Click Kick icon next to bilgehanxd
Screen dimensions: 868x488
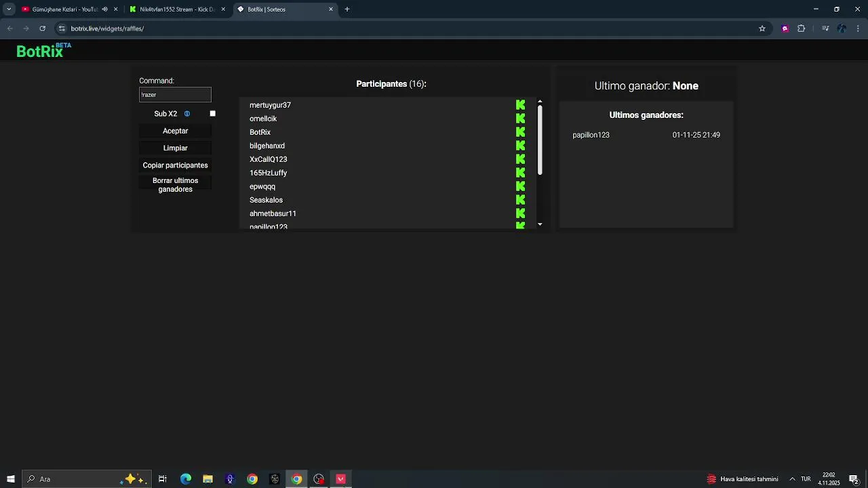520,146
